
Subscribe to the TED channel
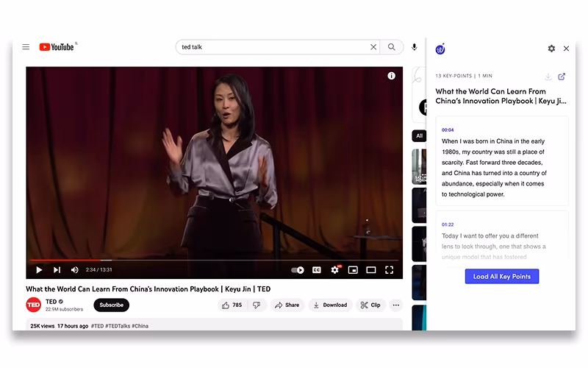[112, 305]
